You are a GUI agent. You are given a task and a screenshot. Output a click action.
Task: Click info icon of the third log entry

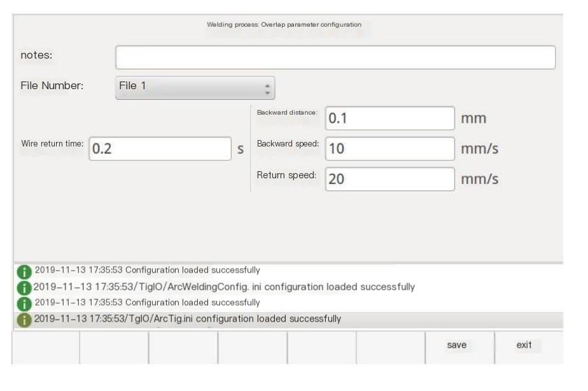[24, 303]
